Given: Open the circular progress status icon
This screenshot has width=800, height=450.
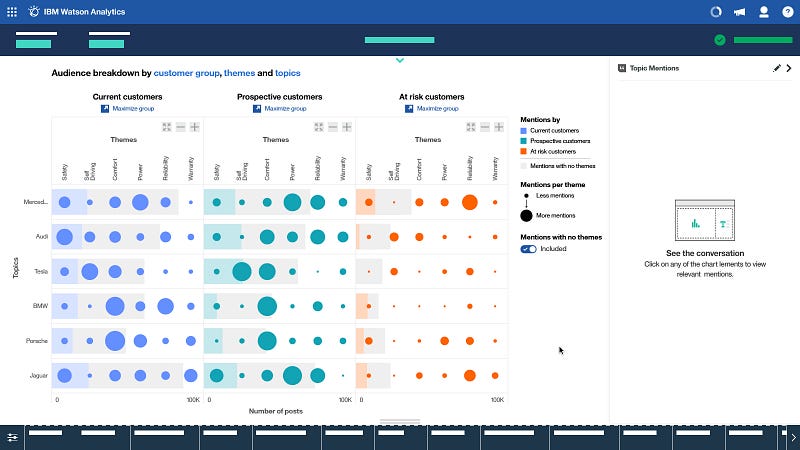Looking at the screenshot, I should point(716,12).
